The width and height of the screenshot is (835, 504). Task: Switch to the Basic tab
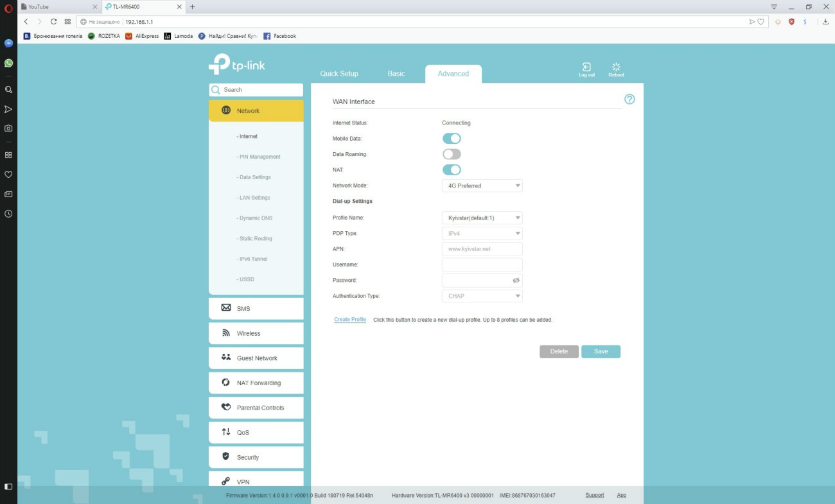tap(396, 74)
